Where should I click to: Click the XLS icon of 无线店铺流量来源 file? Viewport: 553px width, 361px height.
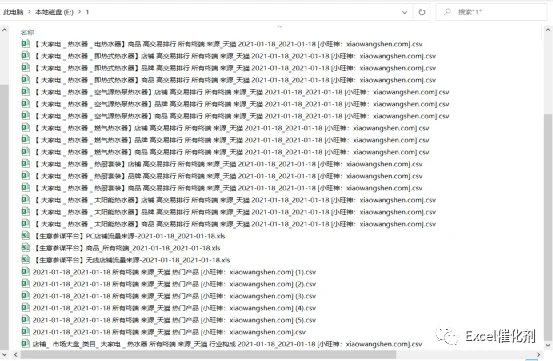25,259
